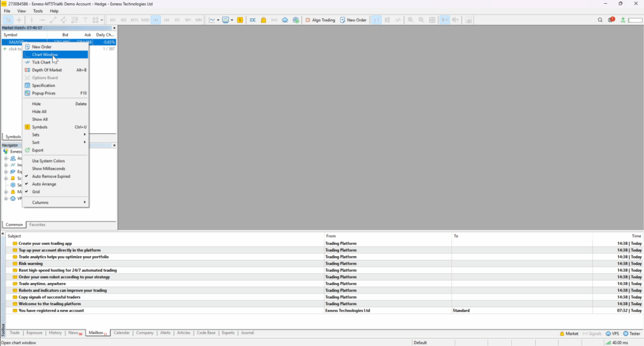Click the zoom in magnifier icon

(x=410, y=20)
